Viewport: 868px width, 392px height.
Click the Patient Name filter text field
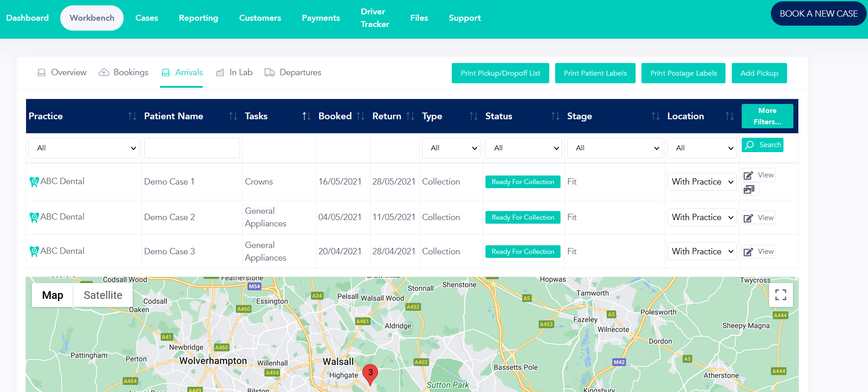click(192, 148)
